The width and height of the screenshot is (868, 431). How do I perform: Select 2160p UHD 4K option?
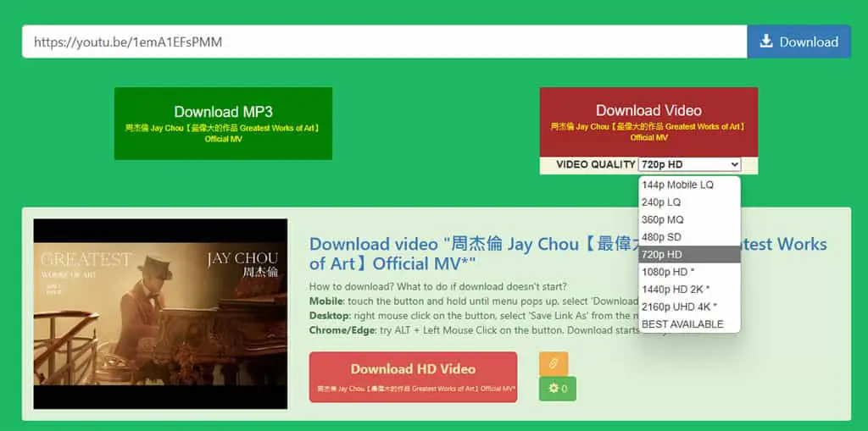[x=689, y=307]
